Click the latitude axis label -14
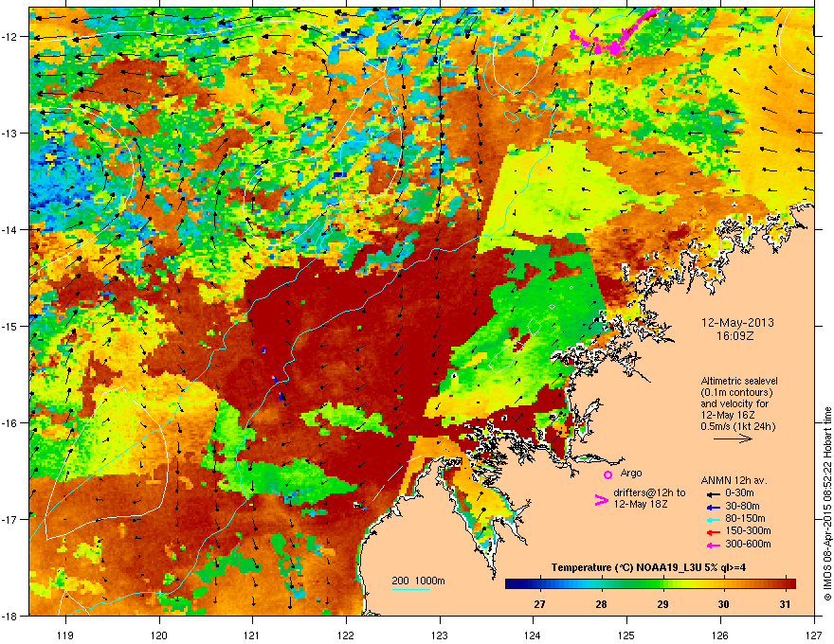The width and height of the screenshot is (834, 644). click(9, 229)
